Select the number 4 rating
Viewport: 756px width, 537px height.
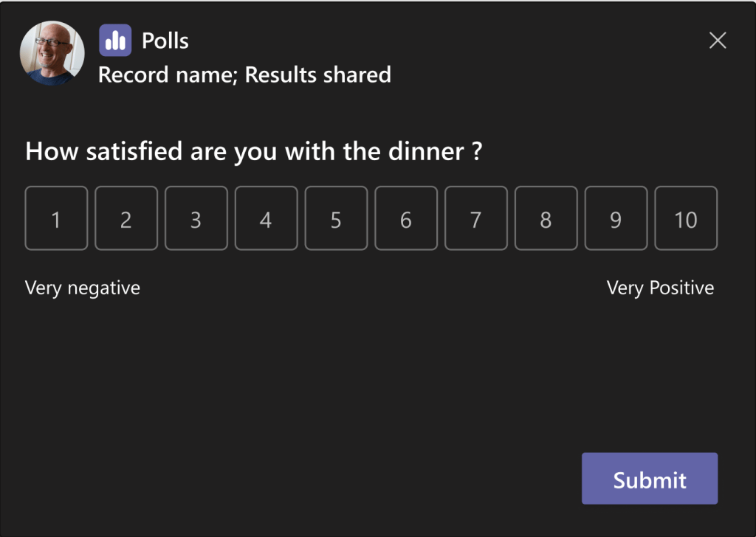266,218
